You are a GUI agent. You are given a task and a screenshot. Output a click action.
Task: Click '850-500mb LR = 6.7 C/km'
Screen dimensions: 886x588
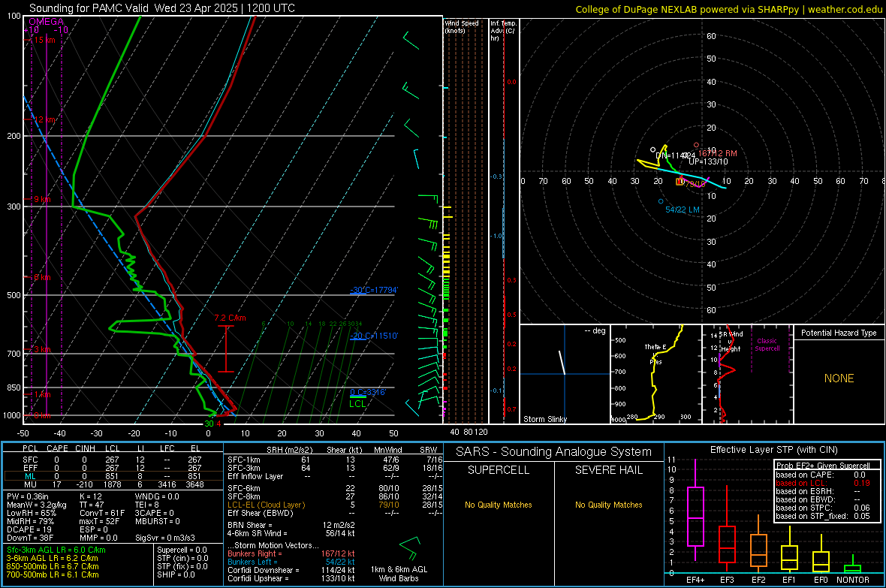[53, 566]
